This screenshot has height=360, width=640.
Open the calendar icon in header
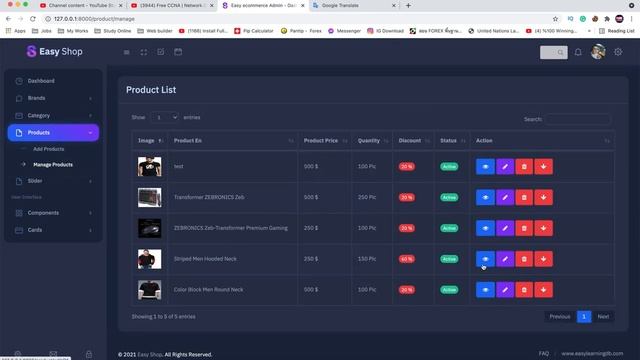tap(178, 52)
